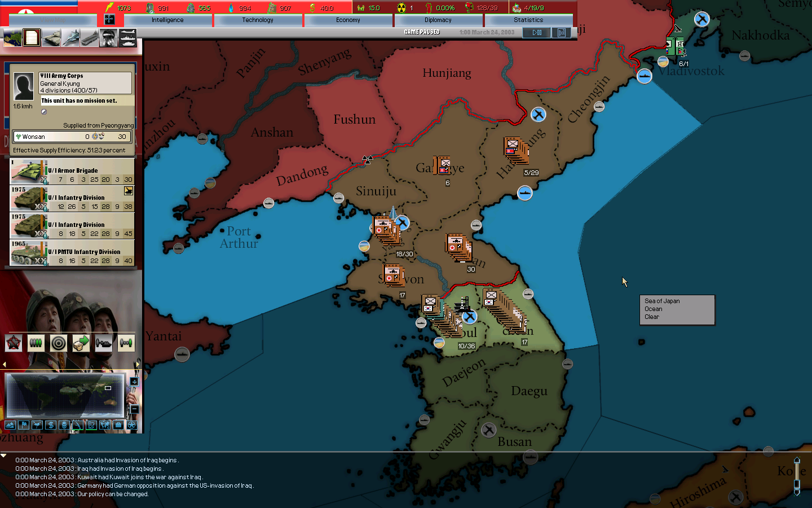Click the crate with green arrow icon
This screenshot has width=812, height=508.
click(81, 343)
